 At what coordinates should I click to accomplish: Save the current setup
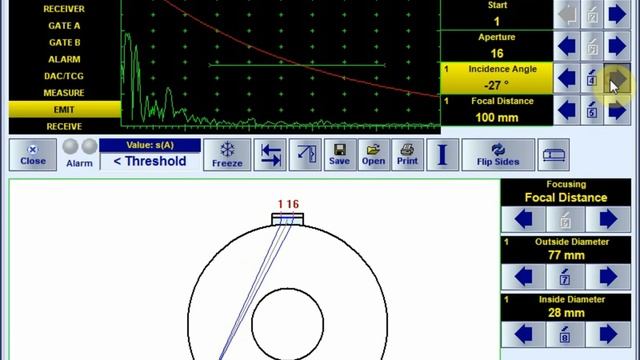pyautogui.click(x=340, y=155)
